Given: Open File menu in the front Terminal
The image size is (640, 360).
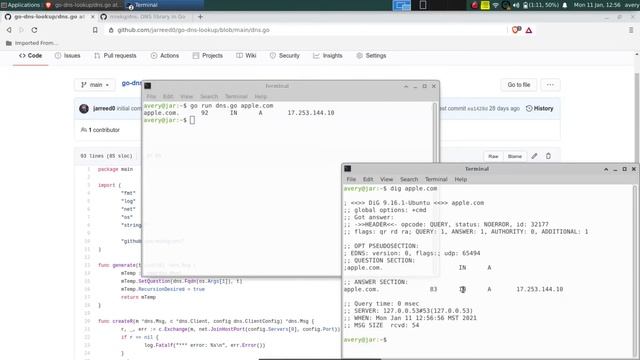Looking at the screenshot, I should 351,179.
